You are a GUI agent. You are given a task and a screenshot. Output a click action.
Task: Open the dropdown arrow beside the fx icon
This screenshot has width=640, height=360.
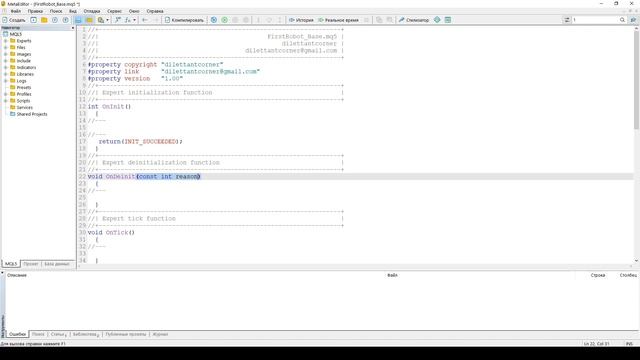click(x=134, y=20)
